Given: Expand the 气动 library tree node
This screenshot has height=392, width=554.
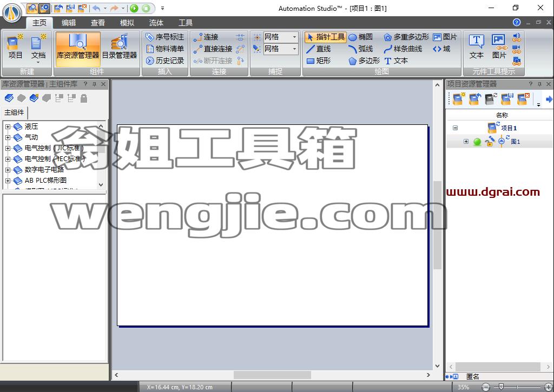Looking at the screenshot, I should click(x=8, y=137).
